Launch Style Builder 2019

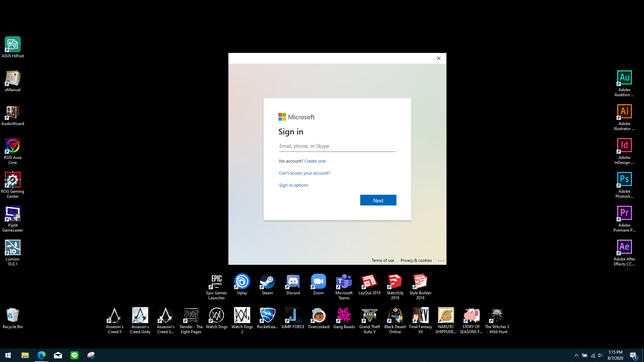tap(420, 286)
